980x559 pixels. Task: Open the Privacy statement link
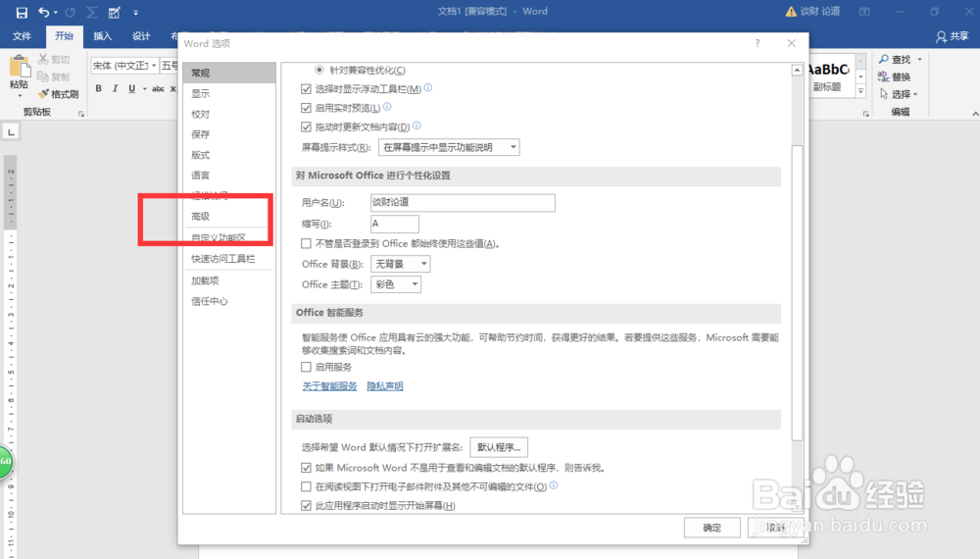tap(384, 386)
